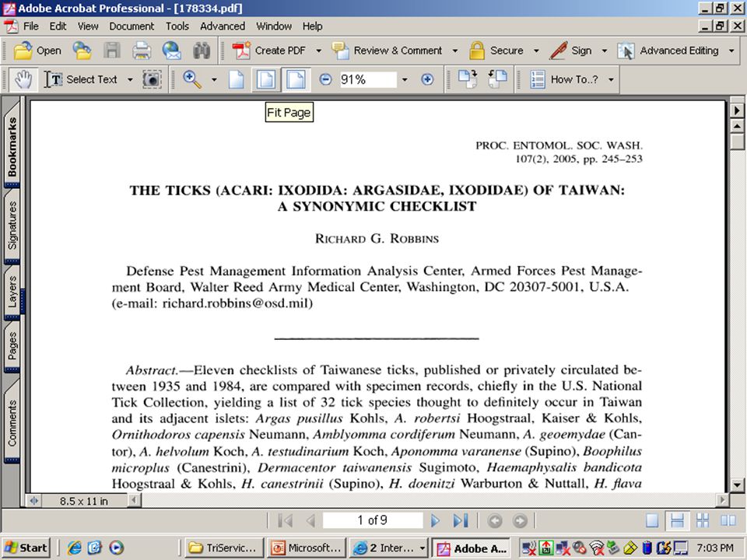747x560 pixels.
Task: Select the Zoom In magnifier tool
Action: point(192,79)
